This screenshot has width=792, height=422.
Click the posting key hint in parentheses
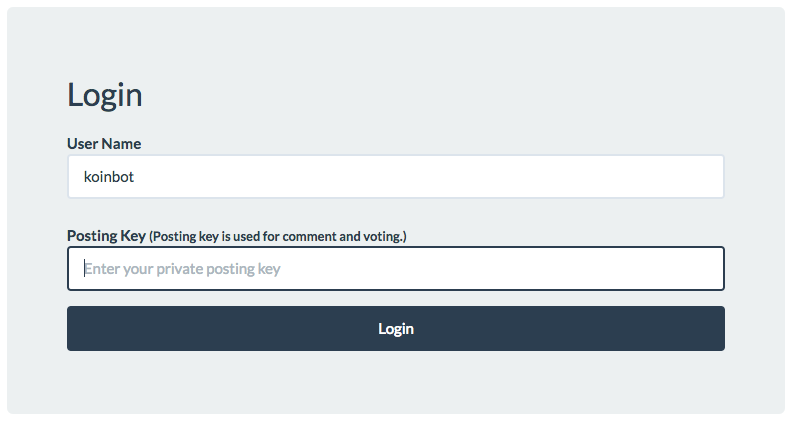[x=278, y=237]
